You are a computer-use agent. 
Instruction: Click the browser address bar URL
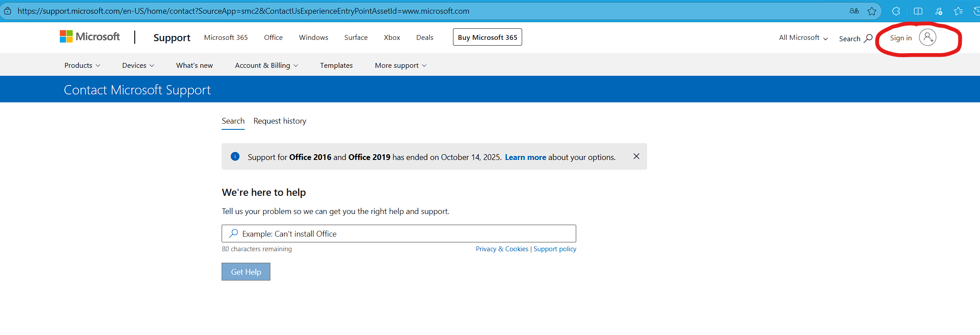pyautogui.click(x=243, y=11)
